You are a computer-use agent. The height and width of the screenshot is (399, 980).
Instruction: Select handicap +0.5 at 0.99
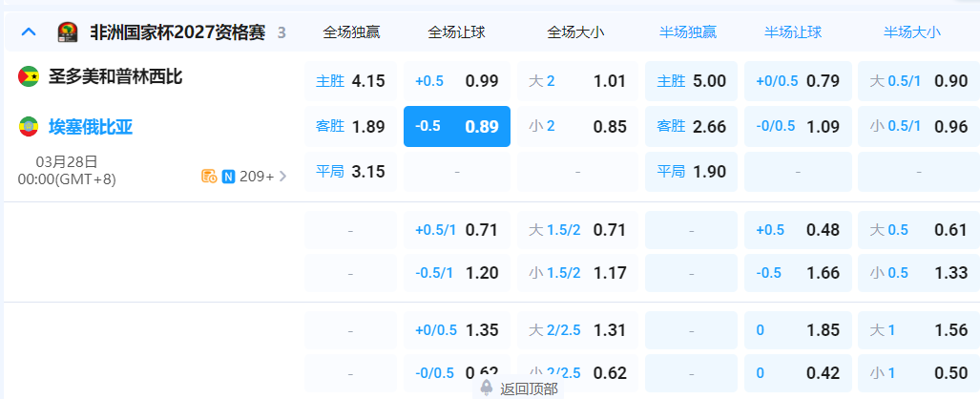click(x=457, y=81)
